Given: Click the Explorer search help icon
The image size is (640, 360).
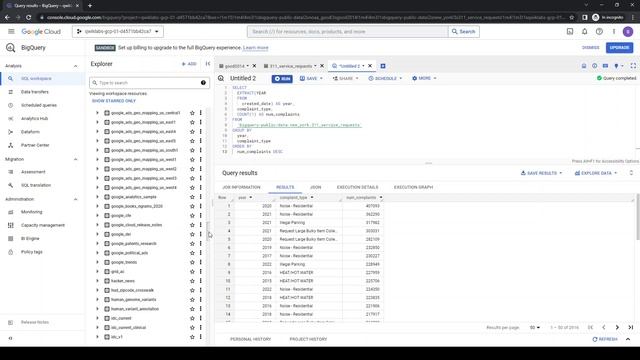Looking at the screenshot, I should (x=203, y=83).
